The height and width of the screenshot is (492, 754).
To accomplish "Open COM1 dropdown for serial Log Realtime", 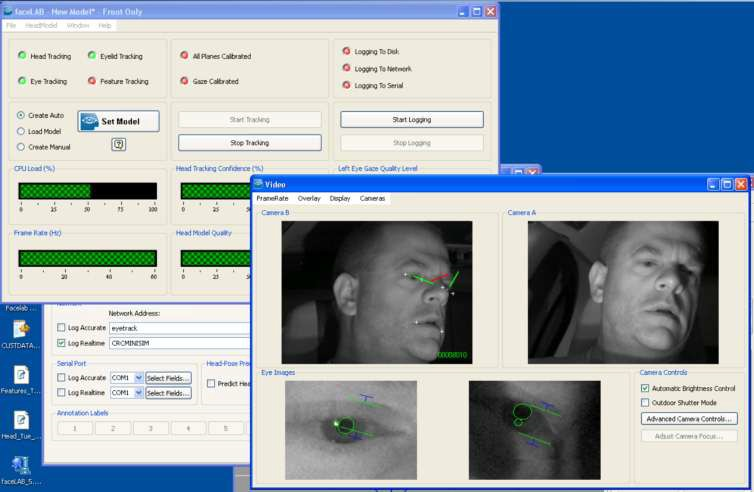I will tap(138, 393).
